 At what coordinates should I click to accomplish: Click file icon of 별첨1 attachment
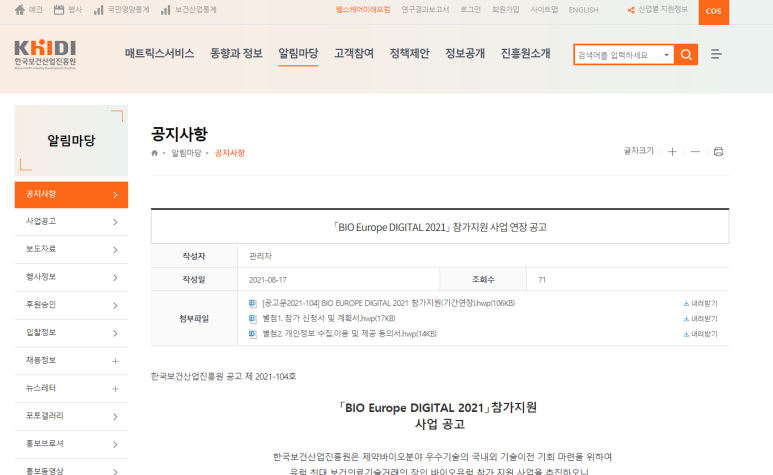click(253, 319)
